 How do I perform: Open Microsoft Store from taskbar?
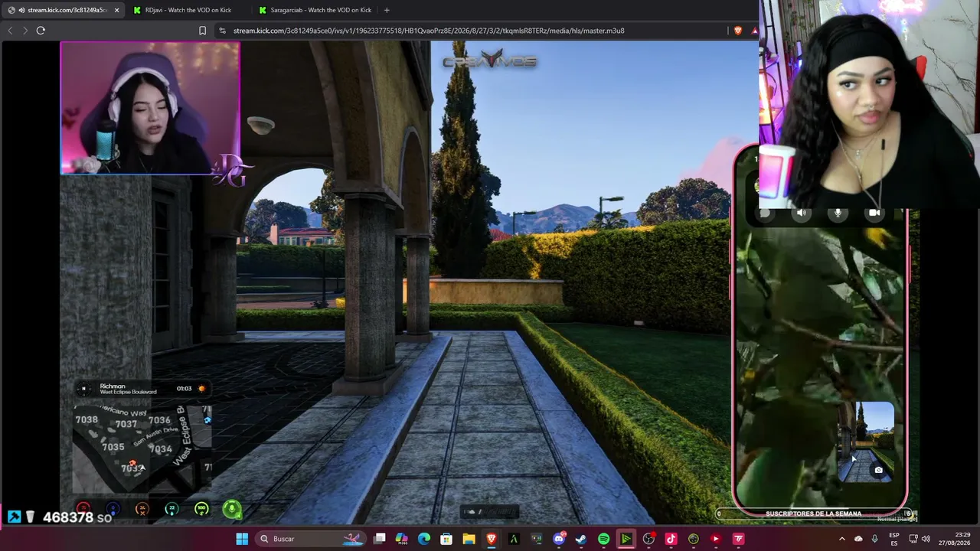(x=446, y=539)
